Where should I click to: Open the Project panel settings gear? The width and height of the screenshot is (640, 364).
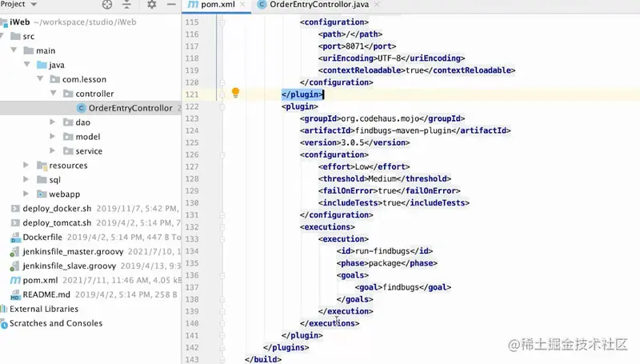pos(151,5)
